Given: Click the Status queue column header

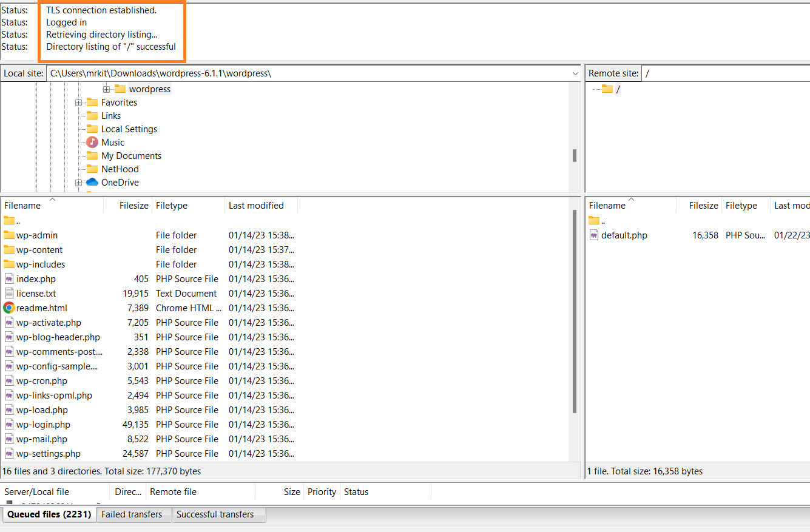Looking at the screenshot, I should pos(386,492).
